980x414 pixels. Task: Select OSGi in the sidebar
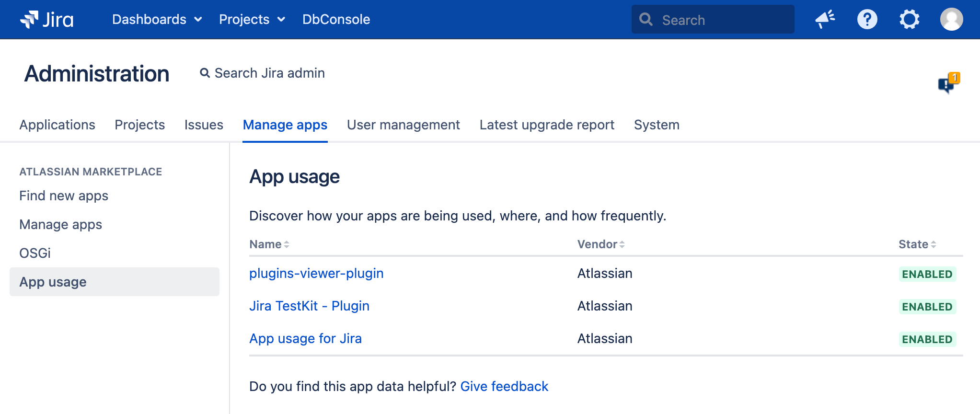(x=35, y=253)
